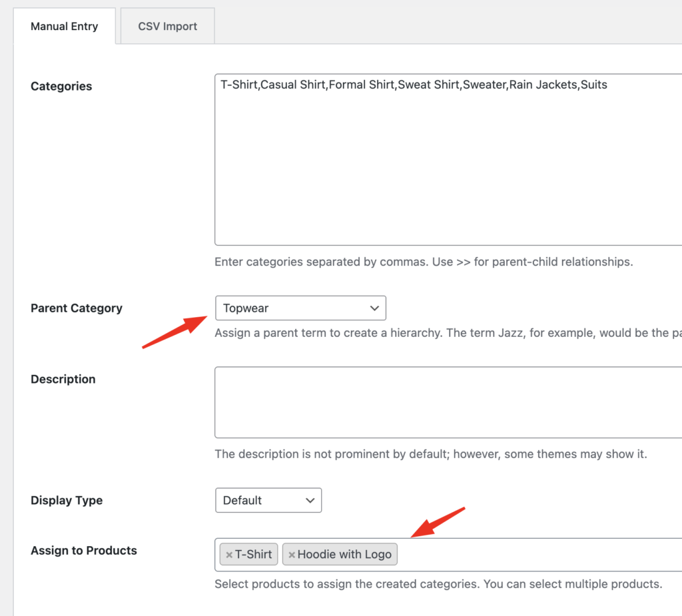Click the Assign to Products field's empty area
The width and height of the screenshot is (682, 616).
(539, 555)
